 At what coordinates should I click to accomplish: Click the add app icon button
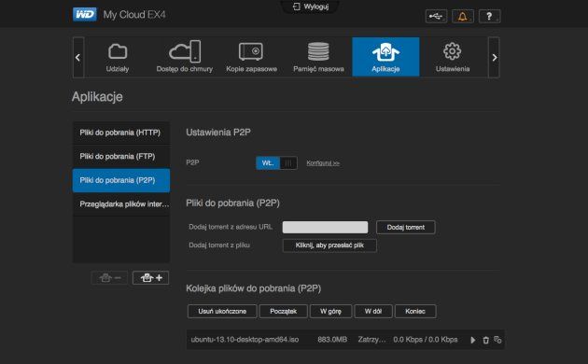(151, 278)
